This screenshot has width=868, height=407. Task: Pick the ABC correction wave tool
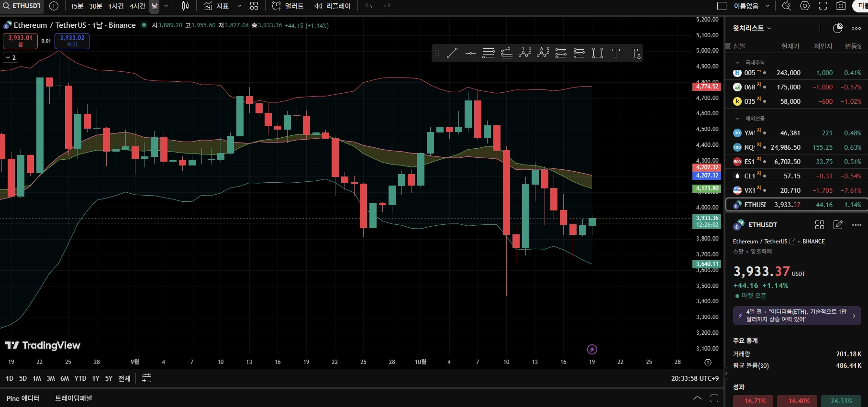(x=543, y=53)
